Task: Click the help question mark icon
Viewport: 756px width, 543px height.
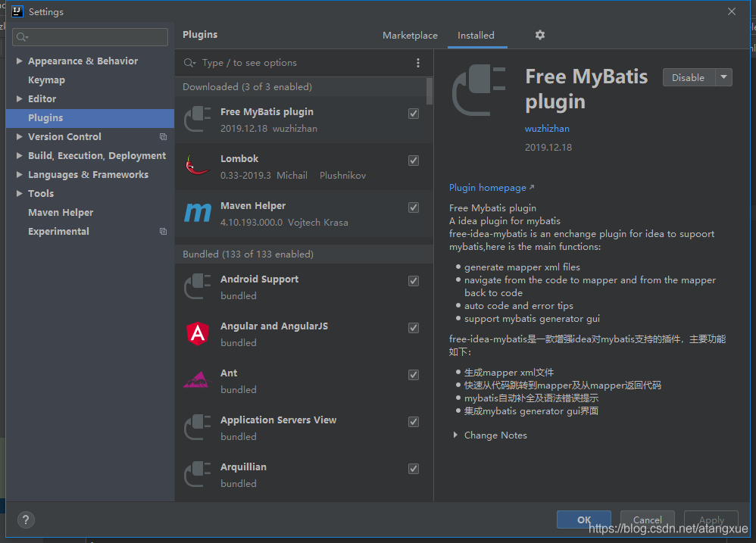Action: point(25,520)
